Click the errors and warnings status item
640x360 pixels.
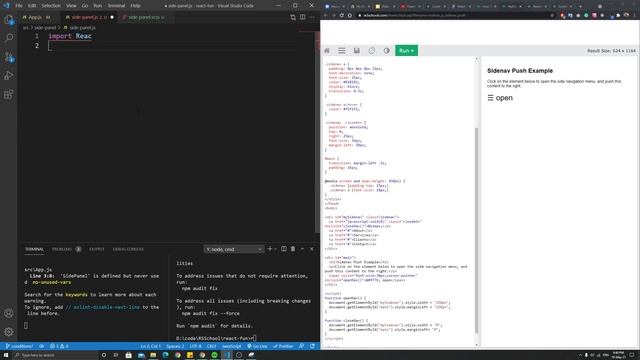tap(59, 346)
